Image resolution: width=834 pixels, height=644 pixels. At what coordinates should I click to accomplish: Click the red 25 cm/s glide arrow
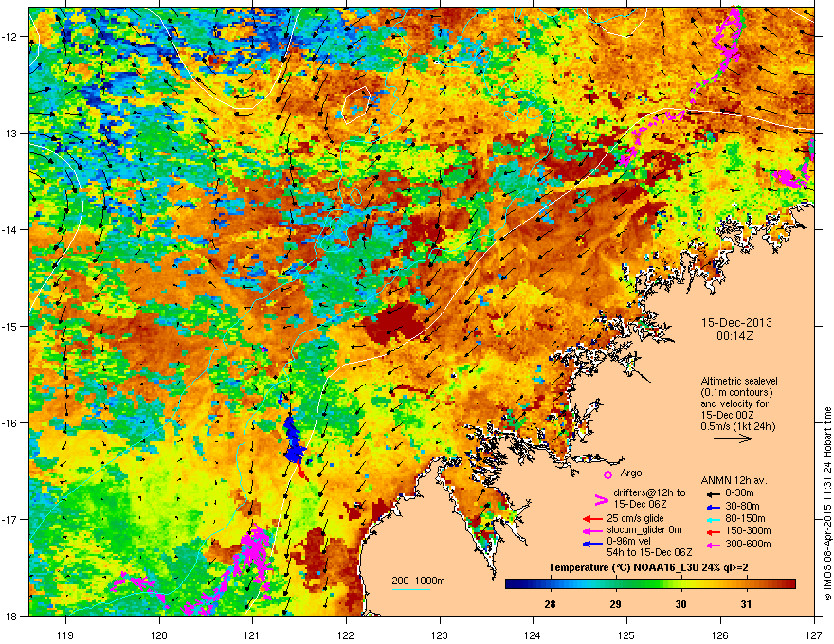592,519
